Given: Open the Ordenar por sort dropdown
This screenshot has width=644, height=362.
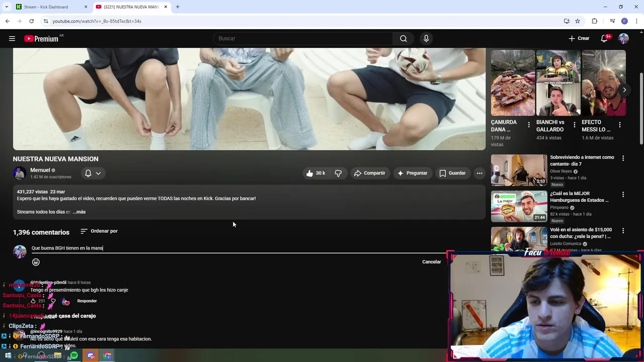Looking at the screenshot, I should (x=99, y=231).
